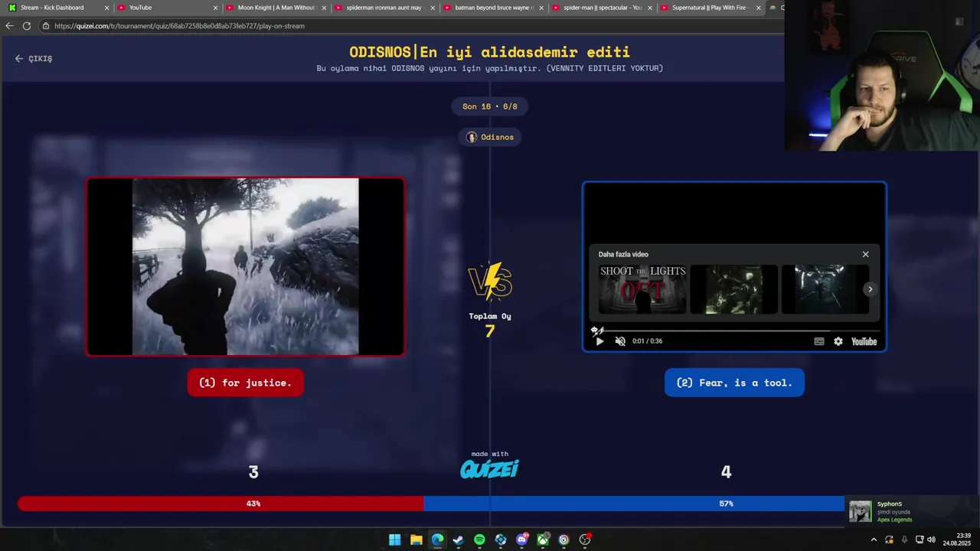Unmute the YouTube player
The height and width of the screenshot is (551, 980).
pos(620,341)
